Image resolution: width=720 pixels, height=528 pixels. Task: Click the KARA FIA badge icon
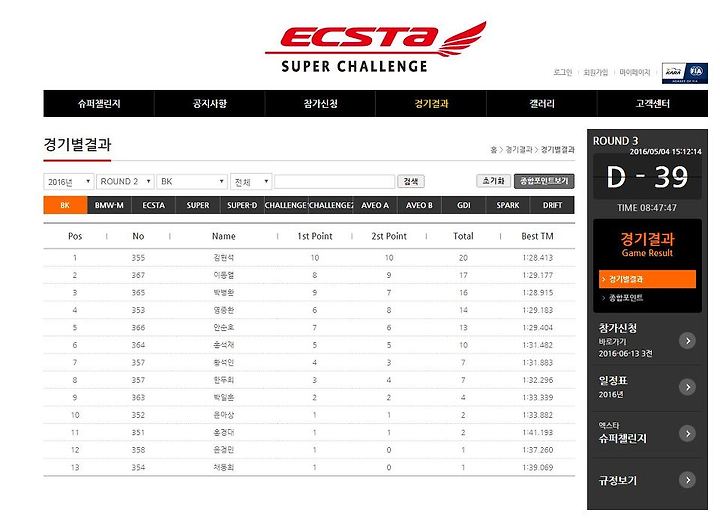pos(684,73)
